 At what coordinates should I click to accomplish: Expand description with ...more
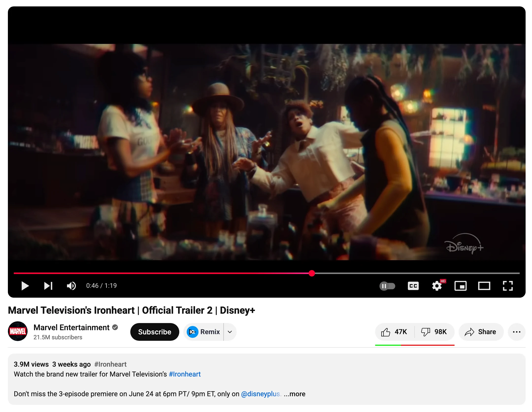coord(295,394)
